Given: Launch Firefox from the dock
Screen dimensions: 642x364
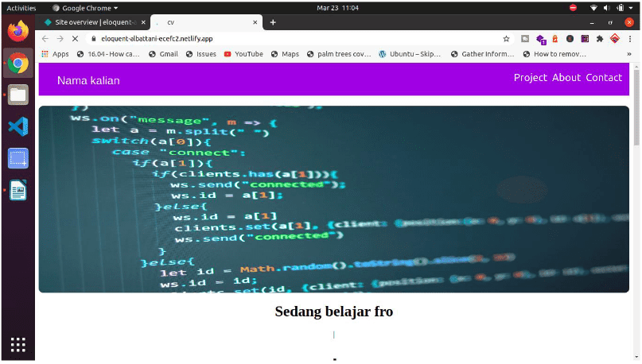Looking at the screenshot, I should [18, 32].
